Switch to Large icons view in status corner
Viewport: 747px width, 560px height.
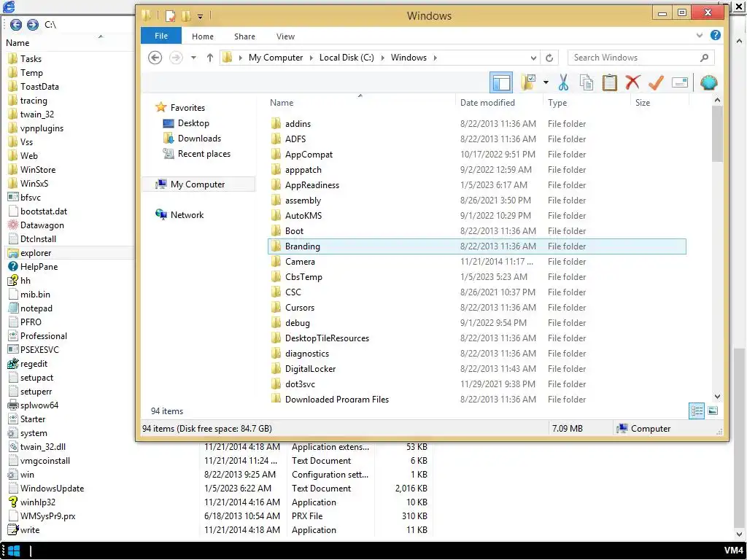pos(713,411)
